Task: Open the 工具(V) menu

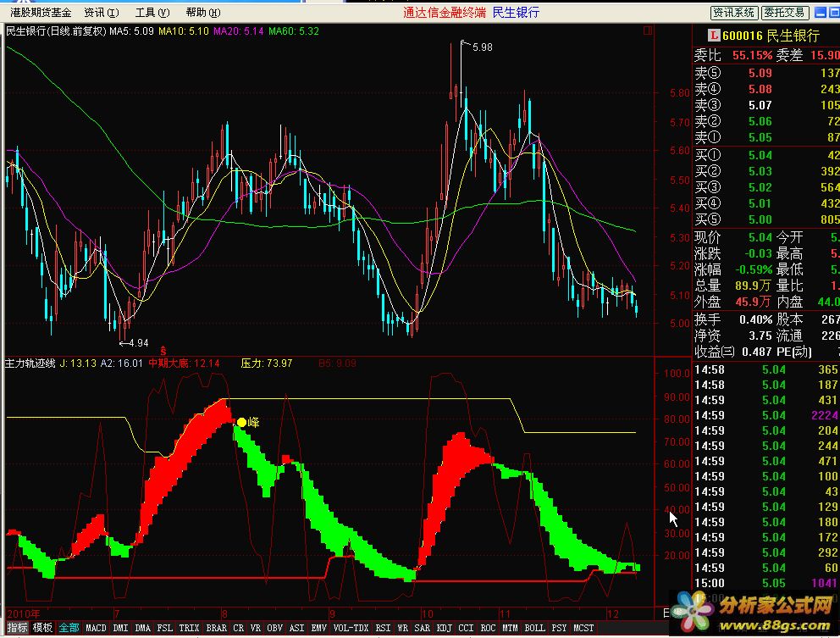Action: [152, 13]
